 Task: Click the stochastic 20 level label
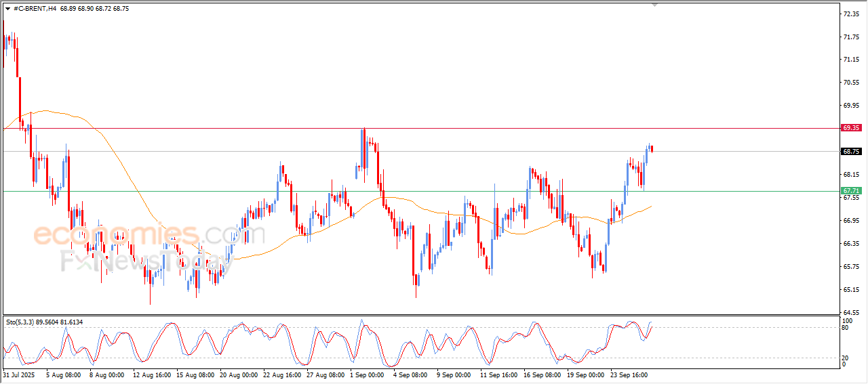[845, 358]
